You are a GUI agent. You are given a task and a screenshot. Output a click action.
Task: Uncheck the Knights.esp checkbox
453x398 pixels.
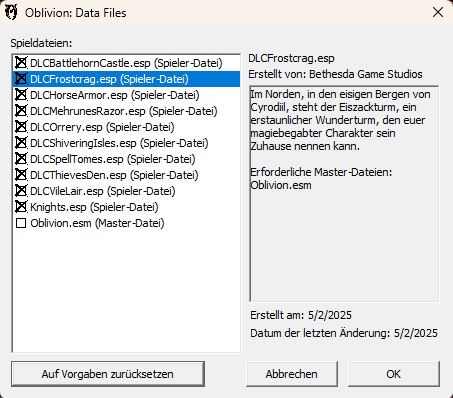coord(21,207)
